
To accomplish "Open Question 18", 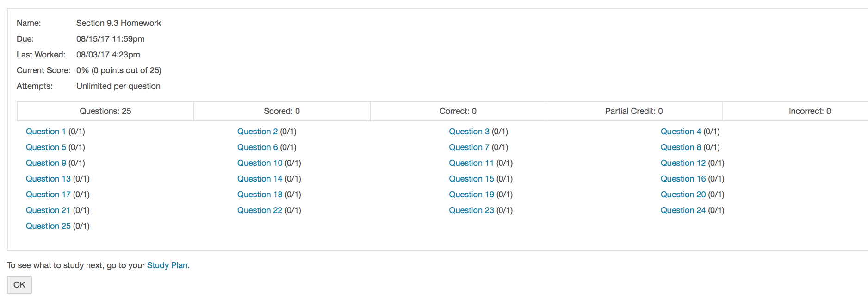I will coord(260,195).
